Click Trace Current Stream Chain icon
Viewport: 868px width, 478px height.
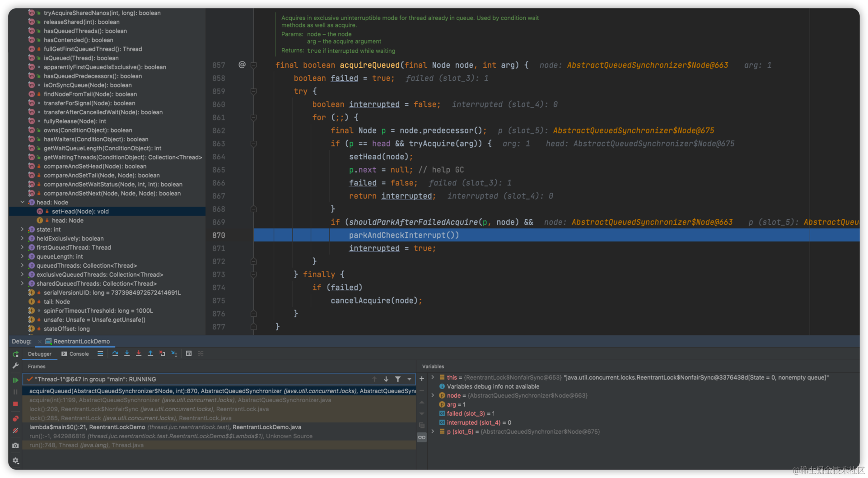[201, 354]
